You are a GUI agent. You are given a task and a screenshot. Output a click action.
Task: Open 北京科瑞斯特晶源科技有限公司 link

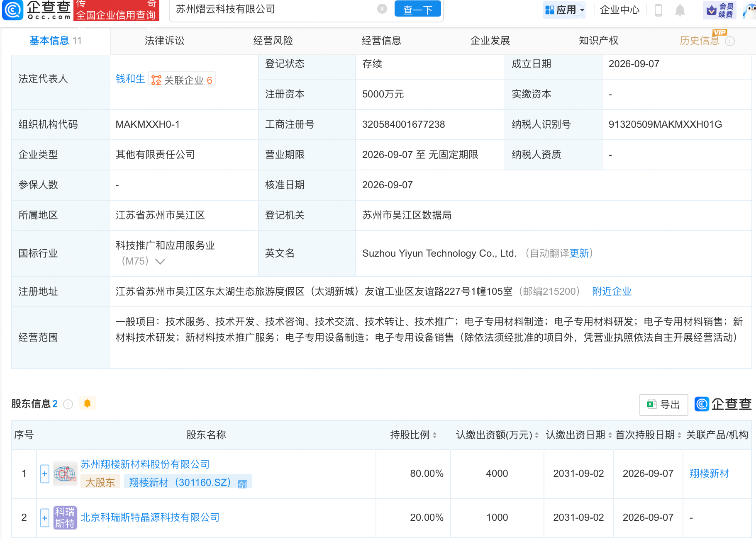150,517
